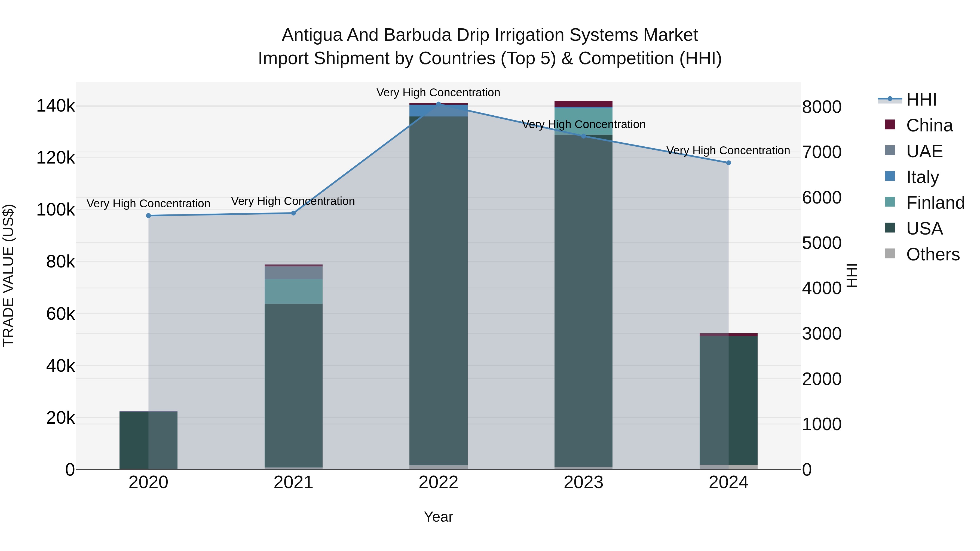Toggle the USA legend entry
The height and width of the screenshot is (551, 980).
pyautogui.click(x=914, y=229)
